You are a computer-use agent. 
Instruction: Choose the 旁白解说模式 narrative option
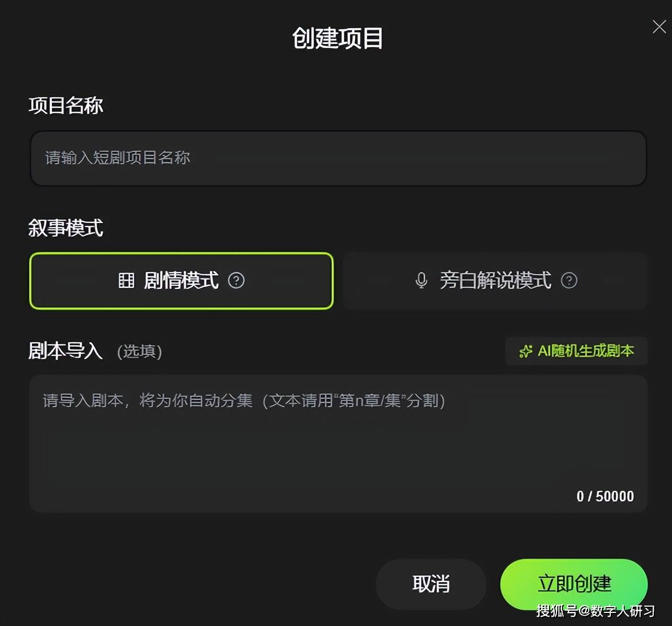point(495,281)
